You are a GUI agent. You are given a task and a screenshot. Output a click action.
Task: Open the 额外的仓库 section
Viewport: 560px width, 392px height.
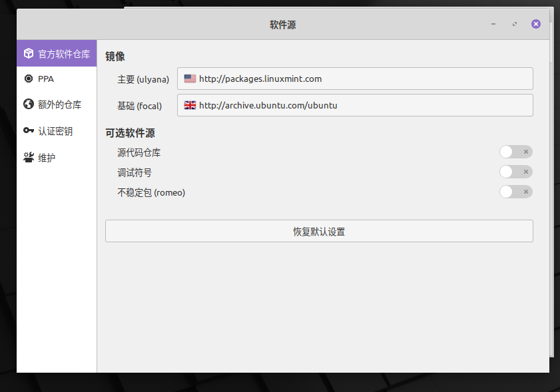tap(59, 104)
